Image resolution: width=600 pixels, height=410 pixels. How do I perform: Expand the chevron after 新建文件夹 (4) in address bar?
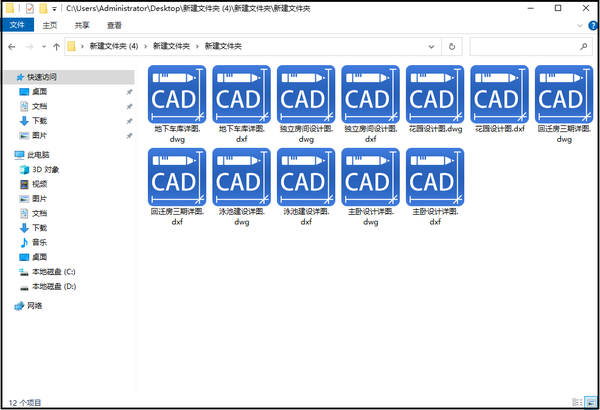tap(145, 47)
